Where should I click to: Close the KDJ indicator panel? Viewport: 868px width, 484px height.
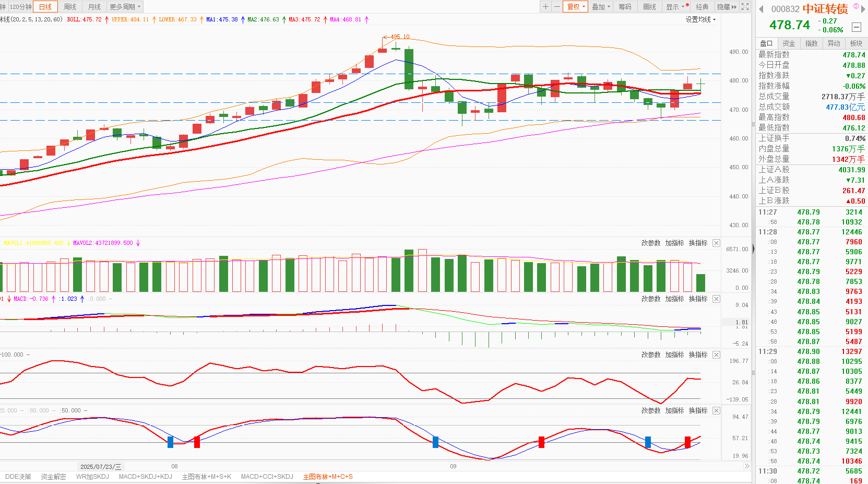click(717, 411)
